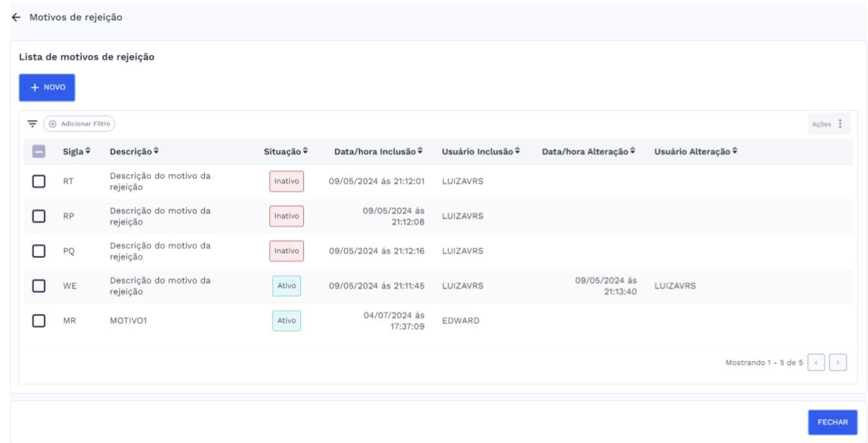Toggle the select-all header checkbox
The width and height of the screenshot is (868, 443).
click(x=39, y=152)
